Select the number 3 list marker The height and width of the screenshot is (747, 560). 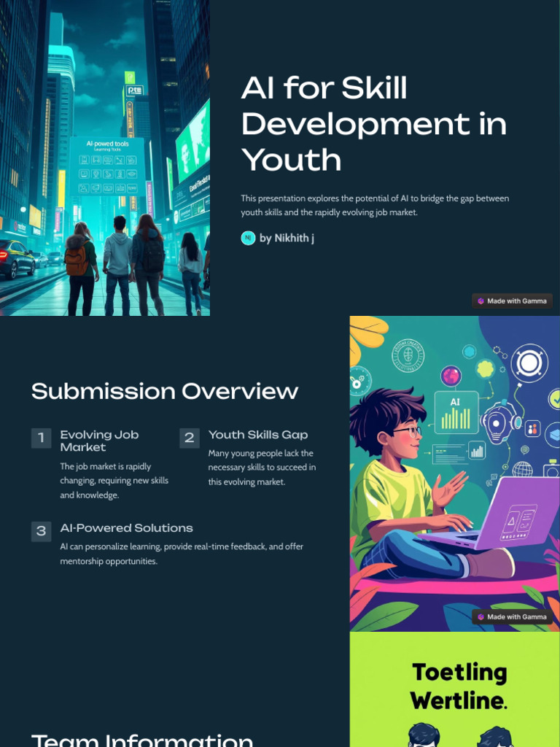[41, 531]
